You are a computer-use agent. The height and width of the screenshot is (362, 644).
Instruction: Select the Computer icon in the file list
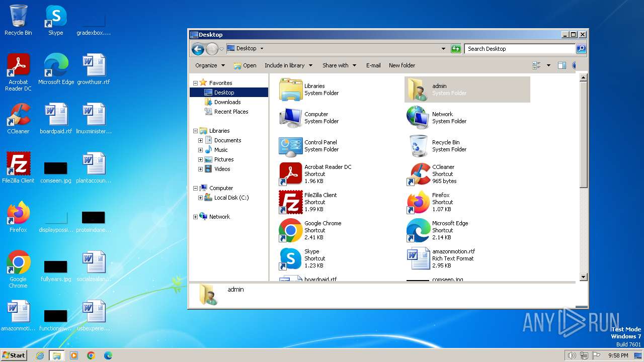click(x=290, y=118)
